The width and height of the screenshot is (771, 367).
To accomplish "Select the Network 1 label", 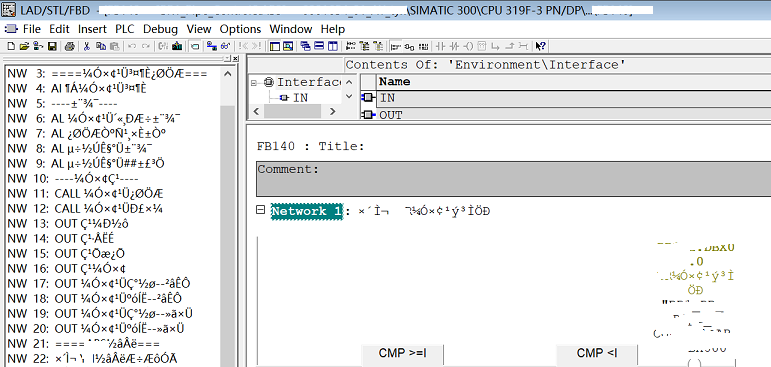I will pyautogui.click(x=307, y=212).
